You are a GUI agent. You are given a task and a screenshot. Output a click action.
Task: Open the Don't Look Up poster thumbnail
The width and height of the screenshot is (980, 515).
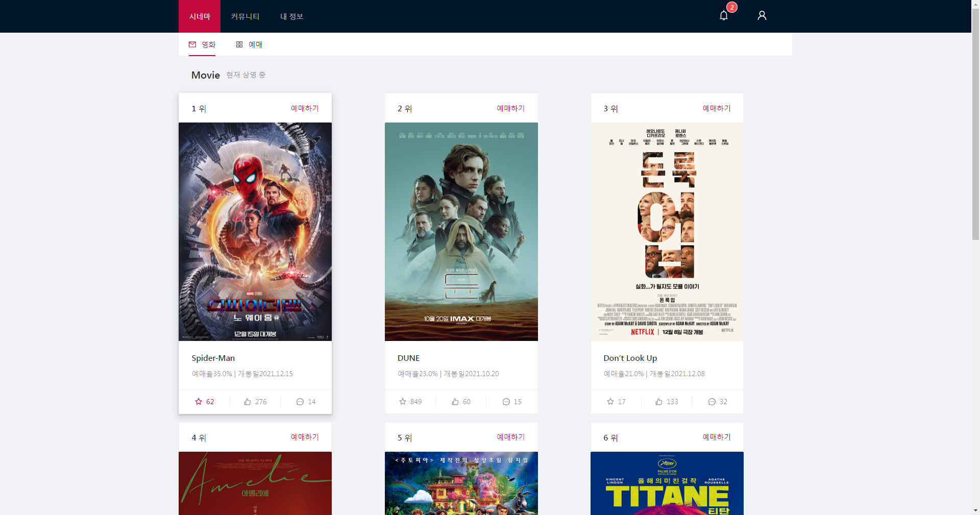tap(667, 232)
